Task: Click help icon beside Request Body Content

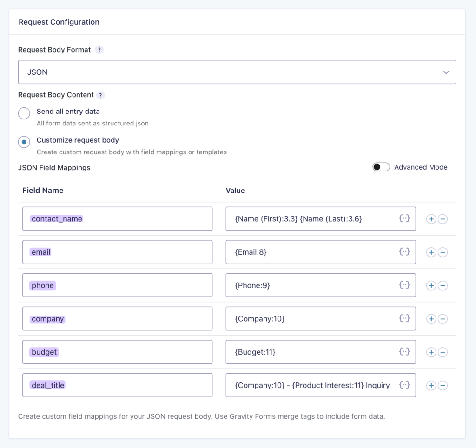Action: [x=100, y=95]
